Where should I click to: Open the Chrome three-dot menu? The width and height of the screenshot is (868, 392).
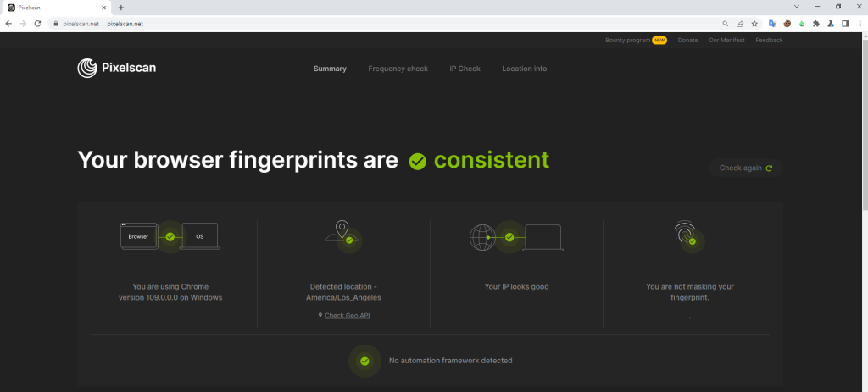(860, 23)
